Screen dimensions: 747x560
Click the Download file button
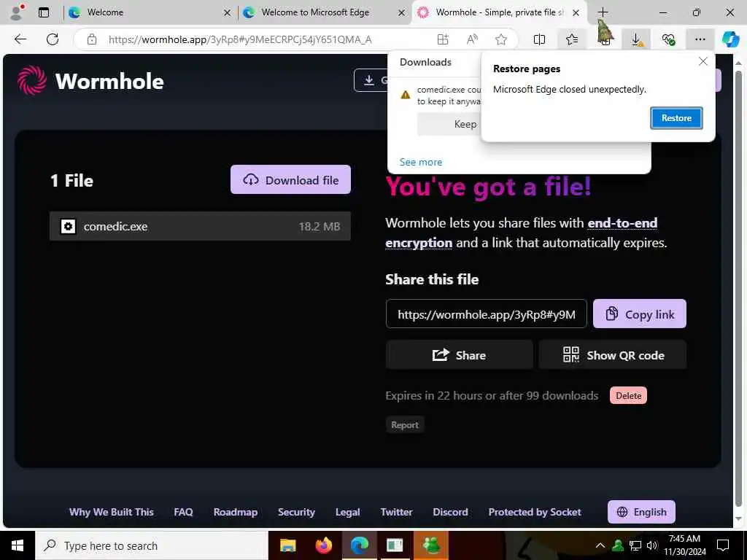pyautogui.click(x=290, y=179)
